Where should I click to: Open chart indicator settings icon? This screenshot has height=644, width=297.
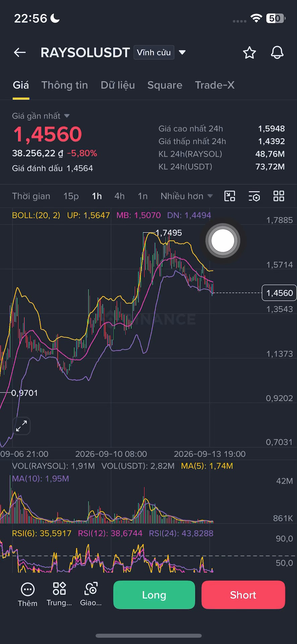point(254,196)
